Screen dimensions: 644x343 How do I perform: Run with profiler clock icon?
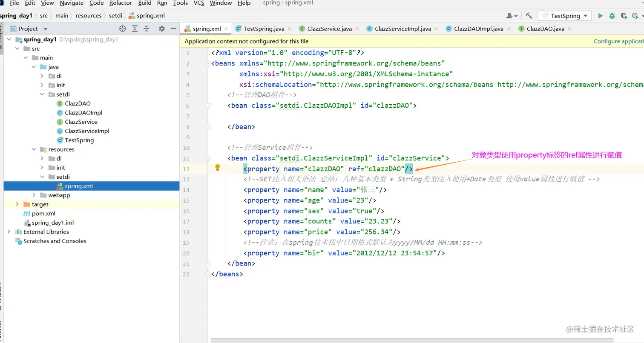pos(635,16)
